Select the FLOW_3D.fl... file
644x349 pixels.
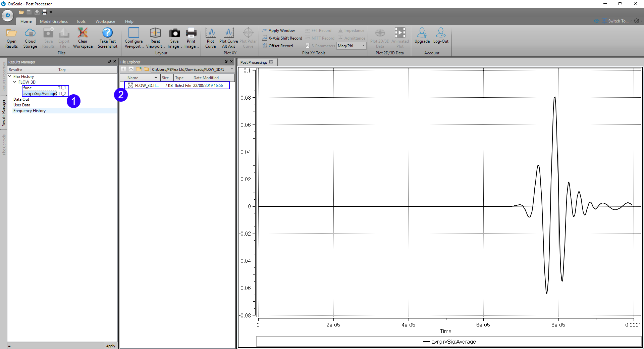177,86
